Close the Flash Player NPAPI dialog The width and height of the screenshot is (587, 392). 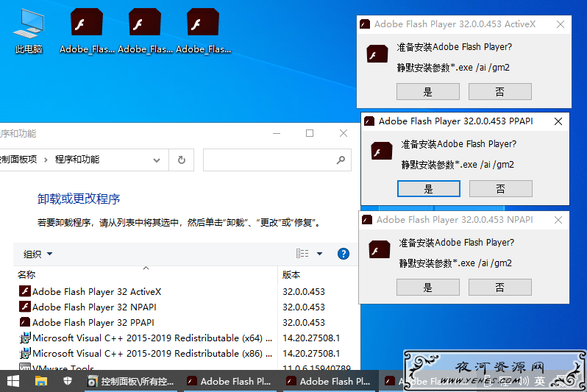tap(558, 220)
